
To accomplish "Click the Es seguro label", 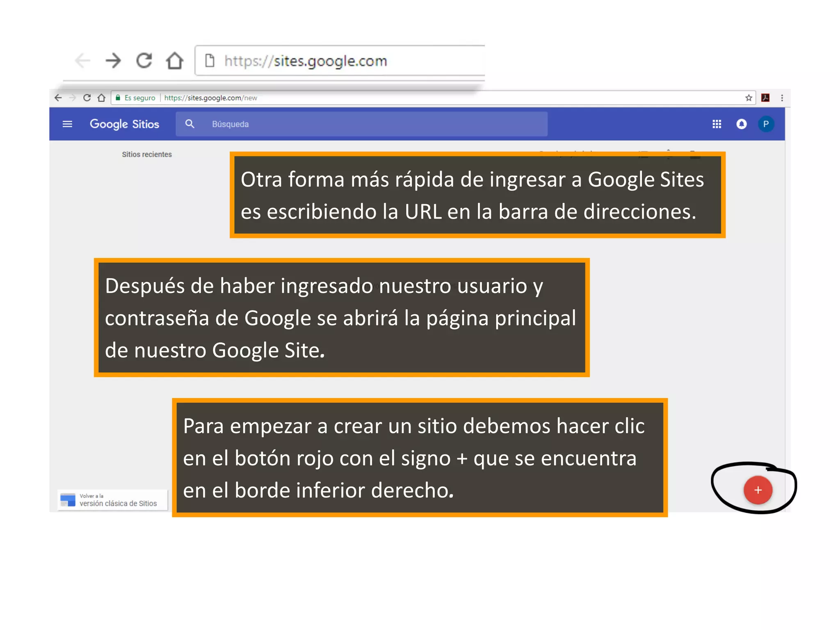I will click(x=140, y=98).
